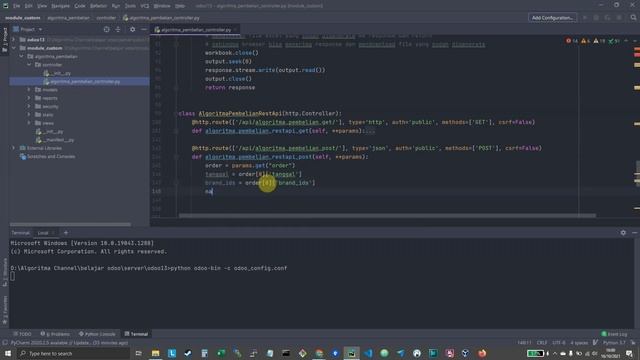The height and width of the screenshot is (360, 640).
Task: Select the Terminal tool window tab
Action: (136, 334)
